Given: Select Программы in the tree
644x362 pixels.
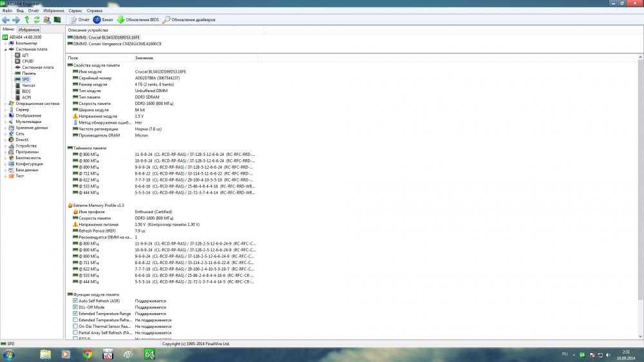Looking at the screenshot, I should tap(27, 152).
